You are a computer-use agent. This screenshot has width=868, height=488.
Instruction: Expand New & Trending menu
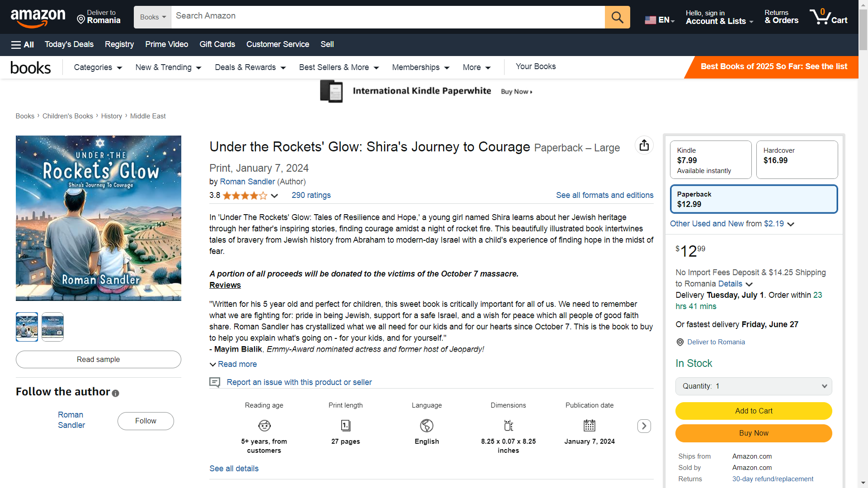[x=168, y=67]
